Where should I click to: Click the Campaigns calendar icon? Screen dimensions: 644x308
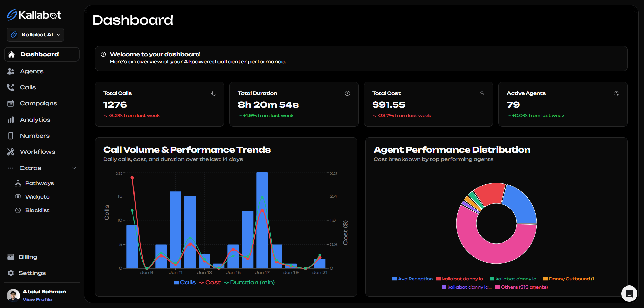(11, 103)
